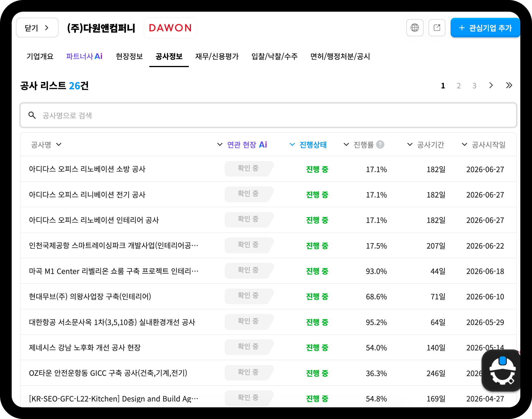This screenshot has width=532, height=419.
Task: Go to page 2
Action: pos(459,85)
